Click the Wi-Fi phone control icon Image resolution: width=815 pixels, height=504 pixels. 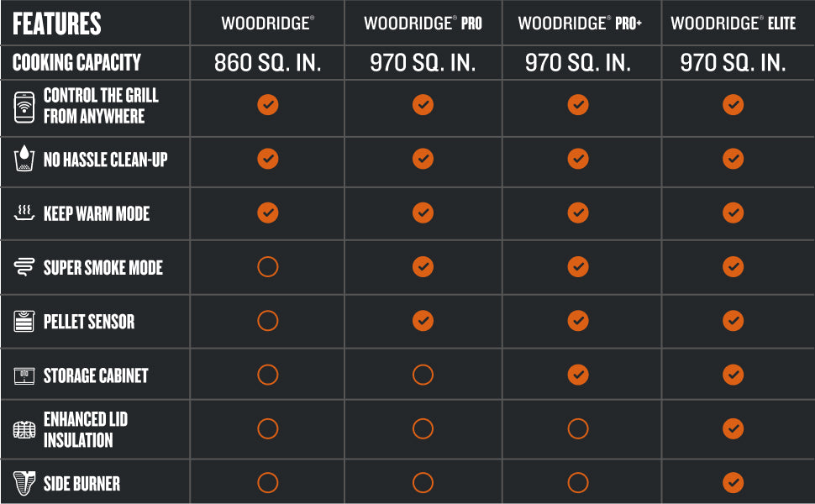(24, 107)
